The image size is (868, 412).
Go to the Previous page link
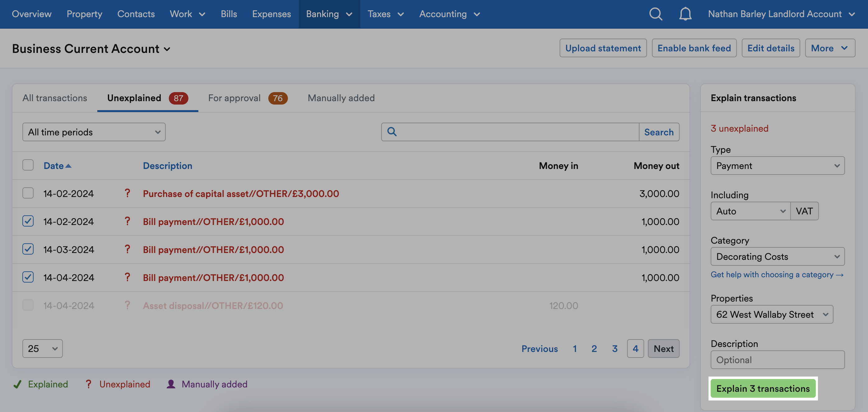tap(539, 348)
